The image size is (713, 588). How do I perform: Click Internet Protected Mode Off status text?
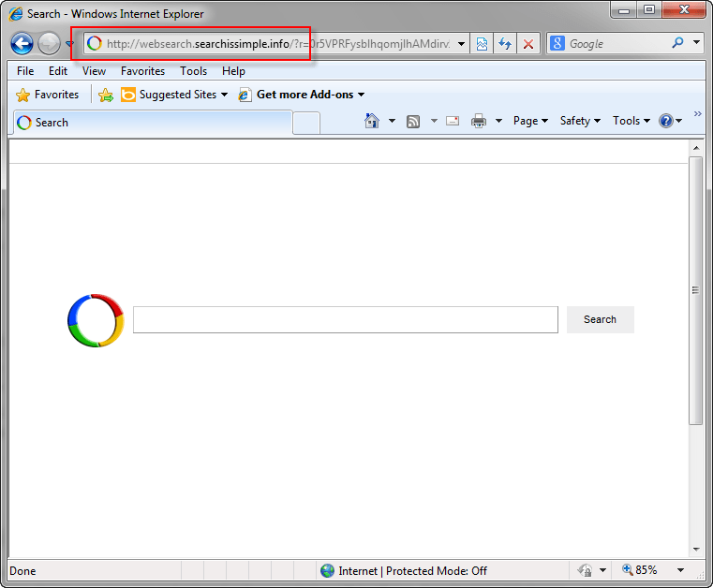pyautogui.click(x=412, y=571)
